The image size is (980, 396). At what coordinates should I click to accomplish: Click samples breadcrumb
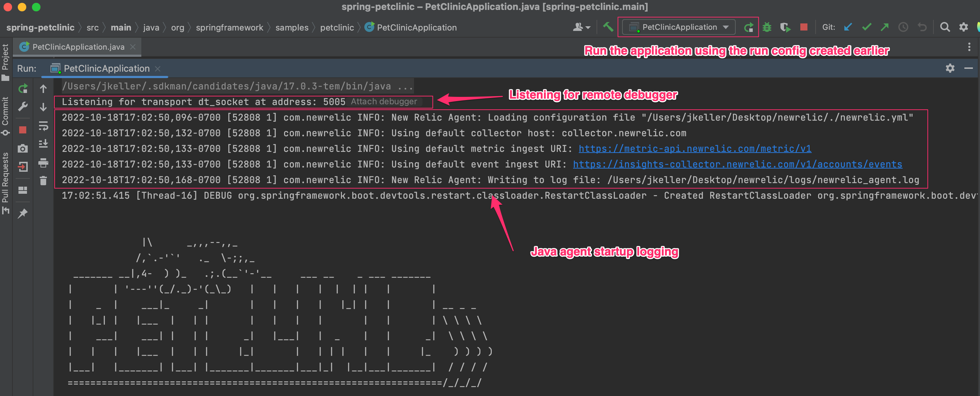pos(292,27)
